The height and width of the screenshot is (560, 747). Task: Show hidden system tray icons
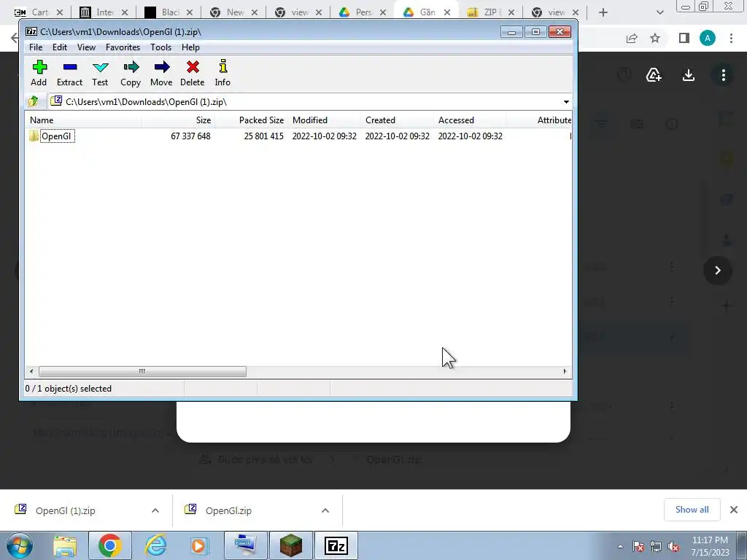[x=620, y=546]
